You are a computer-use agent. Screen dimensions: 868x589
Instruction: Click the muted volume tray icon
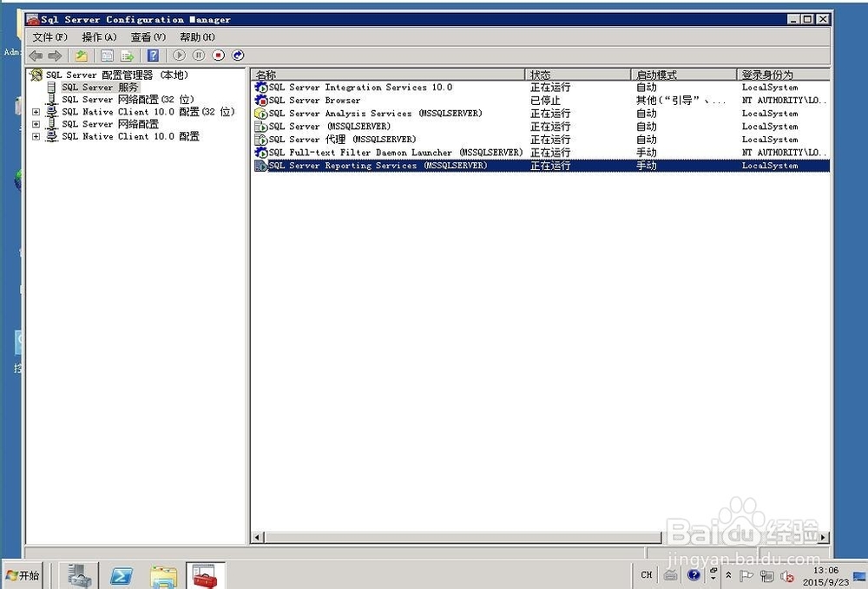pyautogui.click(x=786, y=576)
